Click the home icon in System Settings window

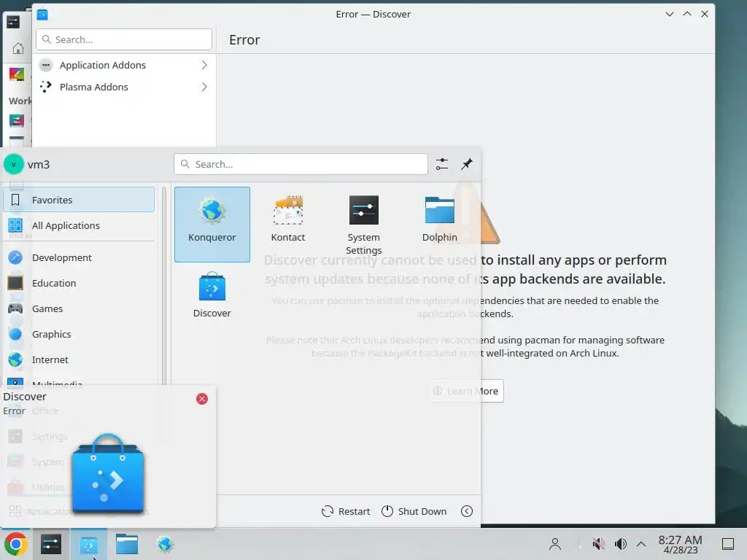pyautogui.click(x=18, y=48)
